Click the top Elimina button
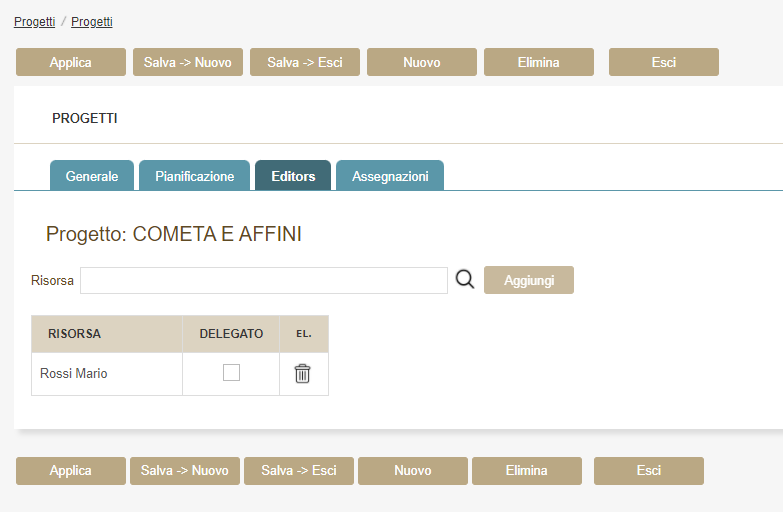This screenshot has width=783, height=512. coord(538,62)
